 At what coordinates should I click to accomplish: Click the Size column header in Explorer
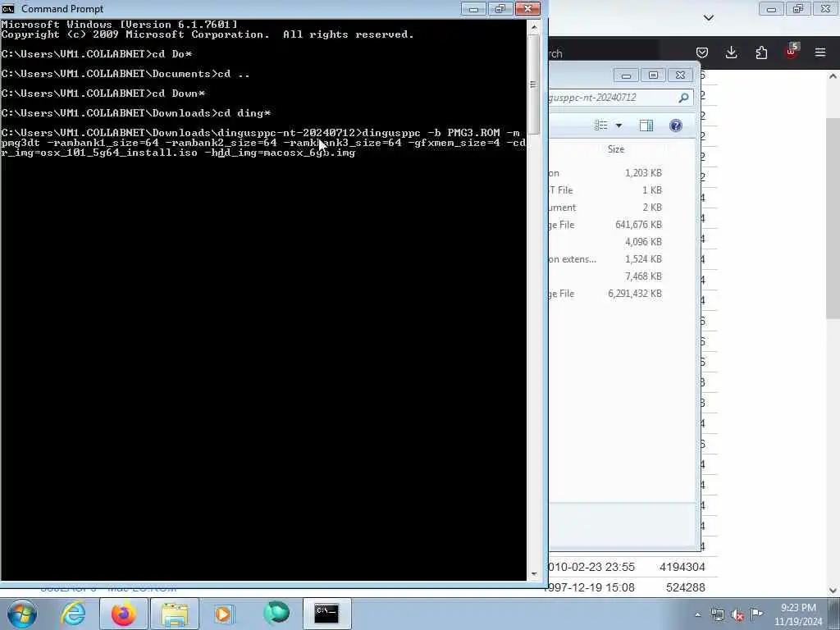click(616, 149)
